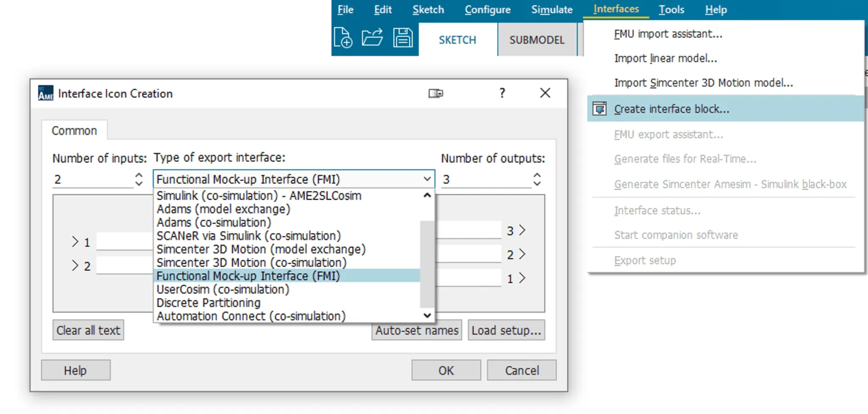Click Generate files for Real-Time entry
The height and width of the screenshot is (414, 868).
(685, 159)
